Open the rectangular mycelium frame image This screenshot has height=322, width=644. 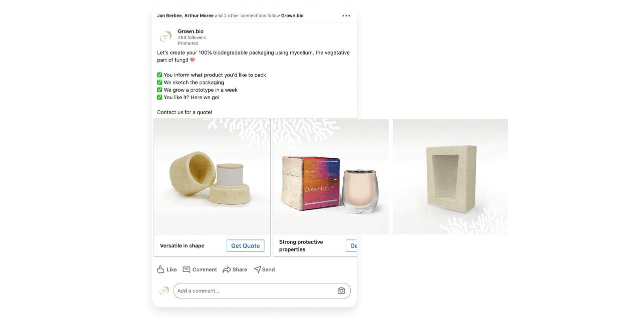point(450,177)
